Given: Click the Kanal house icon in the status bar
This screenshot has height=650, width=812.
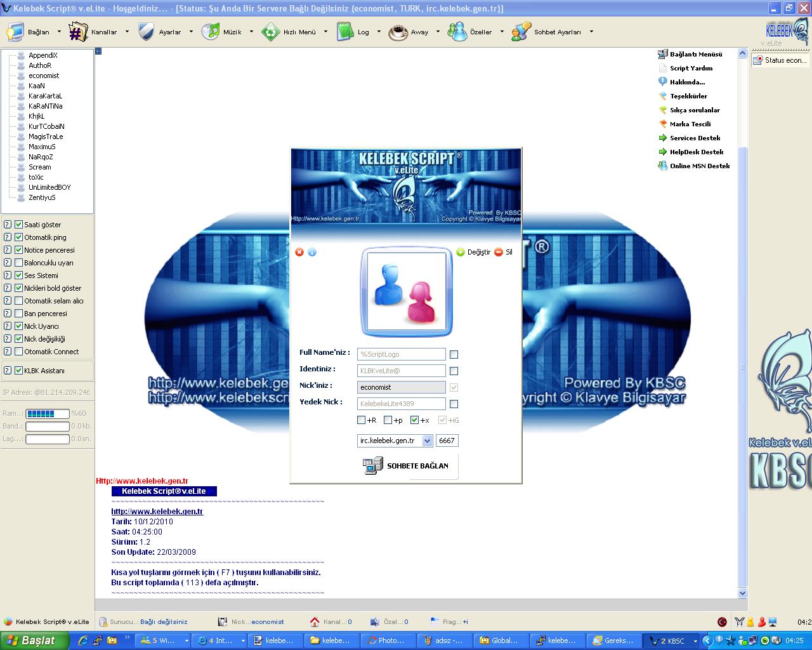Looking at the screenshot, I should tap(315, 622).
